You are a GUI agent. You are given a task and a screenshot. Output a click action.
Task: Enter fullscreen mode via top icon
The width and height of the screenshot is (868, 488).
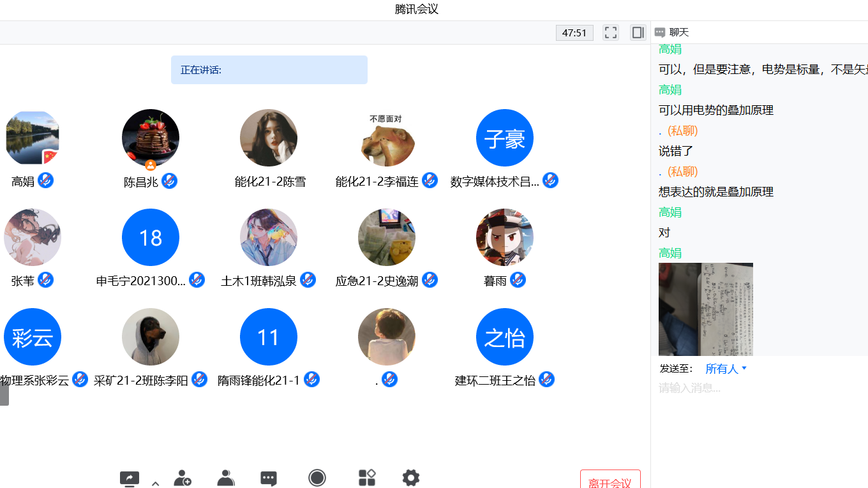click(x=611, y=33)
